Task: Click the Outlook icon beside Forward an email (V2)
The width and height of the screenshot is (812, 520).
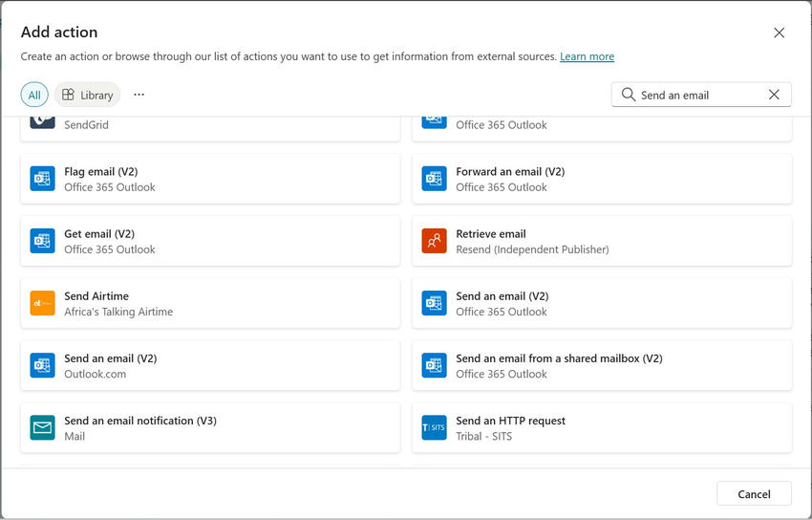Action: 434,179
